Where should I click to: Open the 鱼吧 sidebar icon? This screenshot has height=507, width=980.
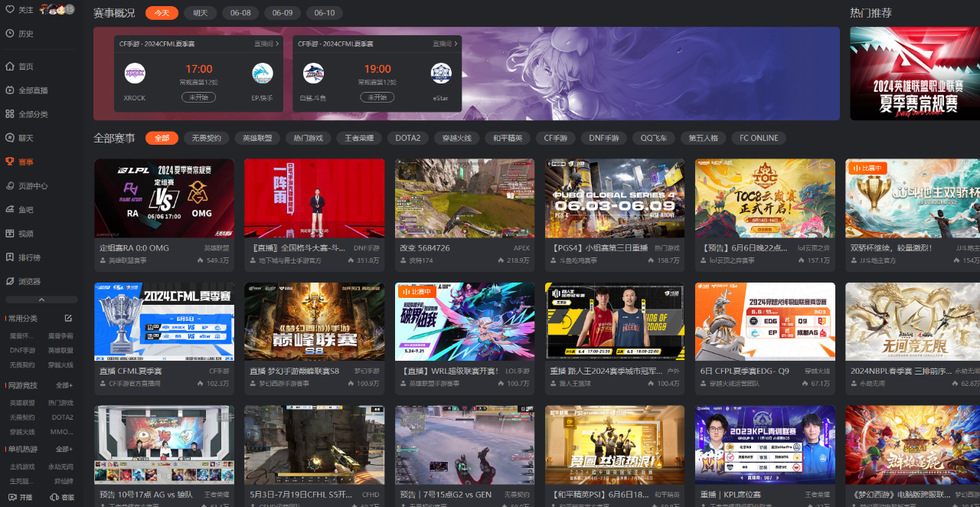click(x=10, y=209)
